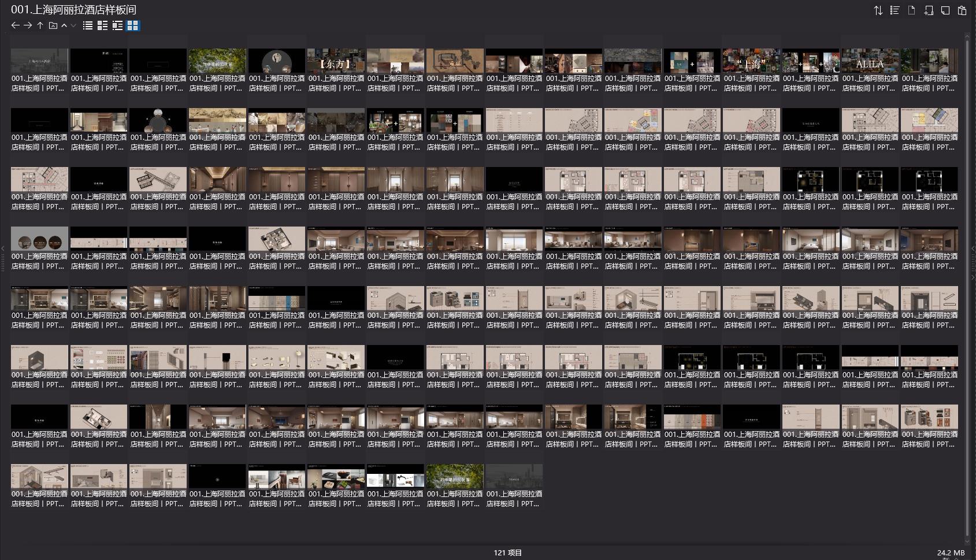This screenshot has height=560, width=976.
Task: Open the ALILA logo slide thumbnail
Action: 870,61
